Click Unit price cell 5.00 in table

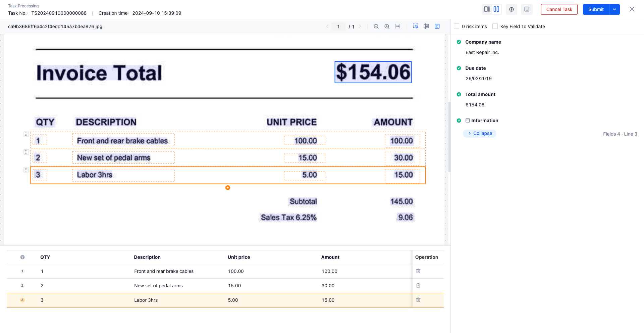(x=233, y=300)
